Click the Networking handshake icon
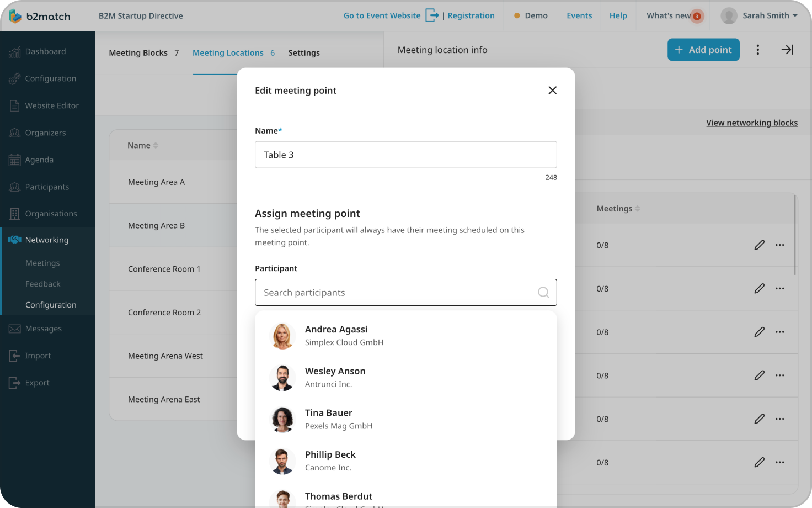Viewport: 812px width, 508px height. click(x=15, y=240)
